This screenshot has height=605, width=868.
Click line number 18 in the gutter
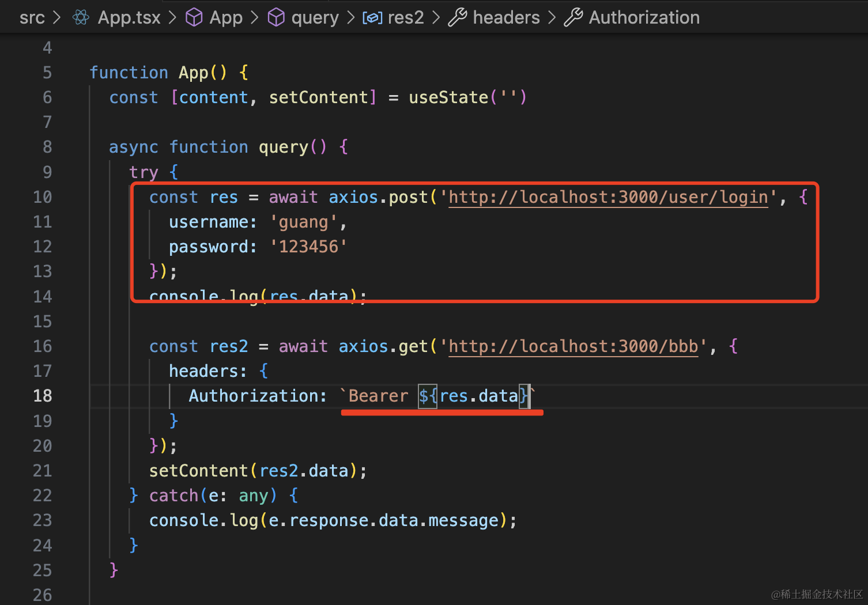[43, 396]
